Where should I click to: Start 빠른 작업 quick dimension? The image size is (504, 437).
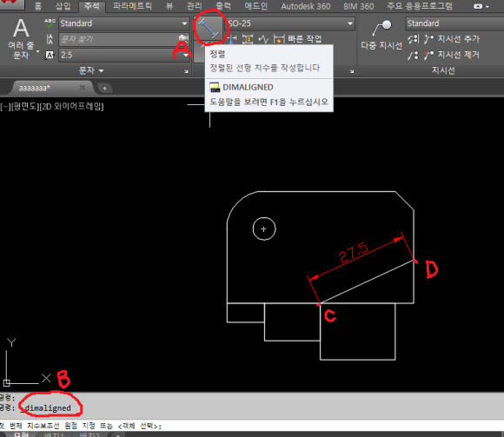(x=298, y=39)
